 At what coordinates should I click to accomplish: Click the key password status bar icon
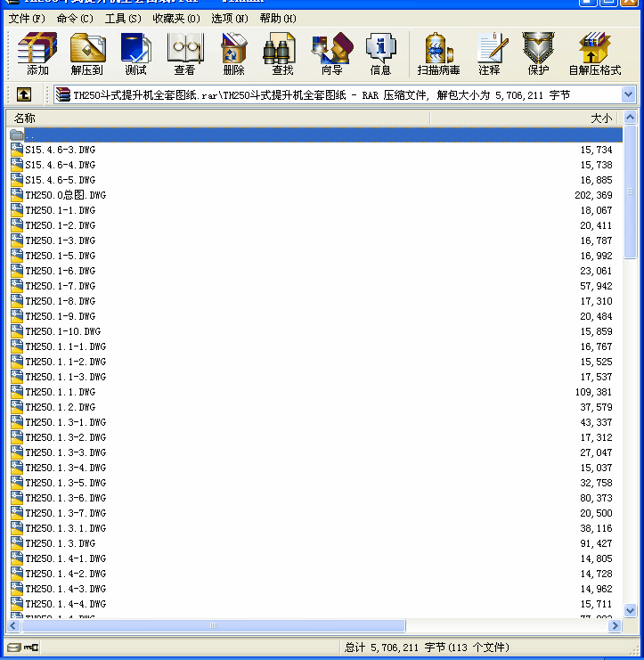(31, 648)
